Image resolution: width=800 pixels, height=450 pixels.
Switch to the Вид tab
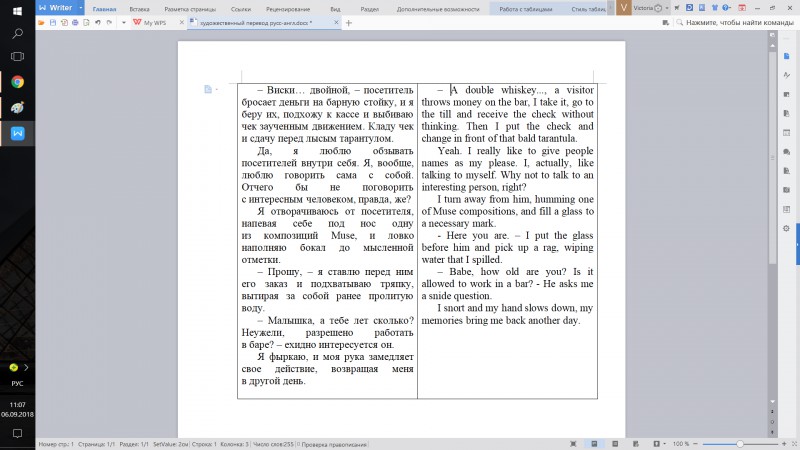[335, 9]
